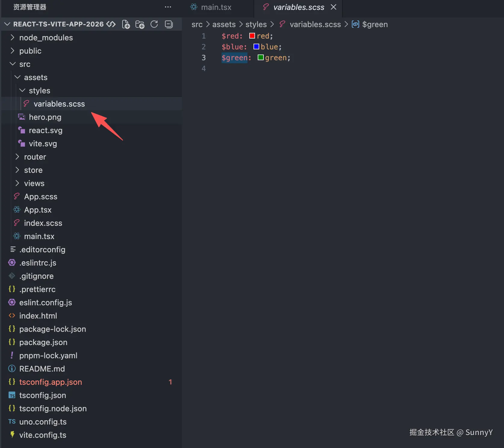Click line number 4 in the gutter
504x448 pixels.
204,68
